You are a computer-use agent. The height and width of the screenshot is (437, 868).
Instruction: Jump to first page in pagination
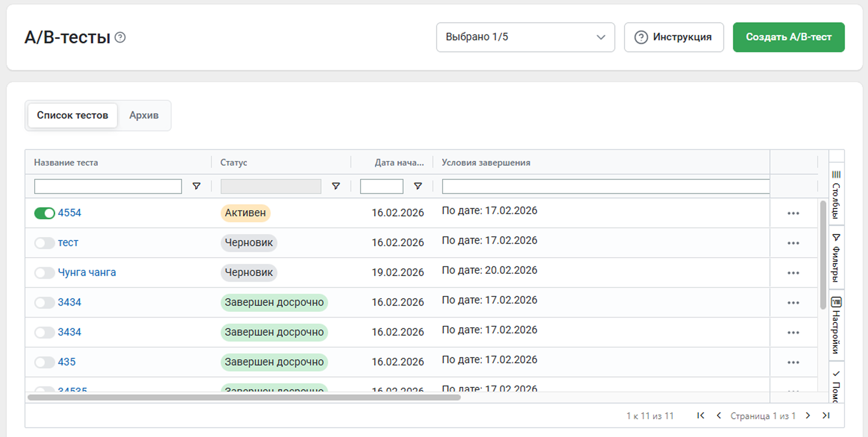(701, 415)
